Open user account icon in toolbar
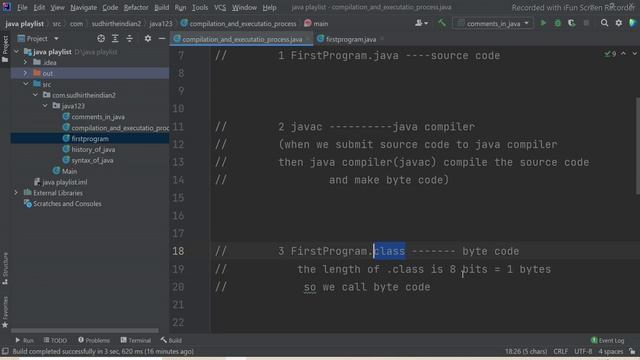Screen dimensions: 640x360 pyautogui.click(x=421, y=23)
